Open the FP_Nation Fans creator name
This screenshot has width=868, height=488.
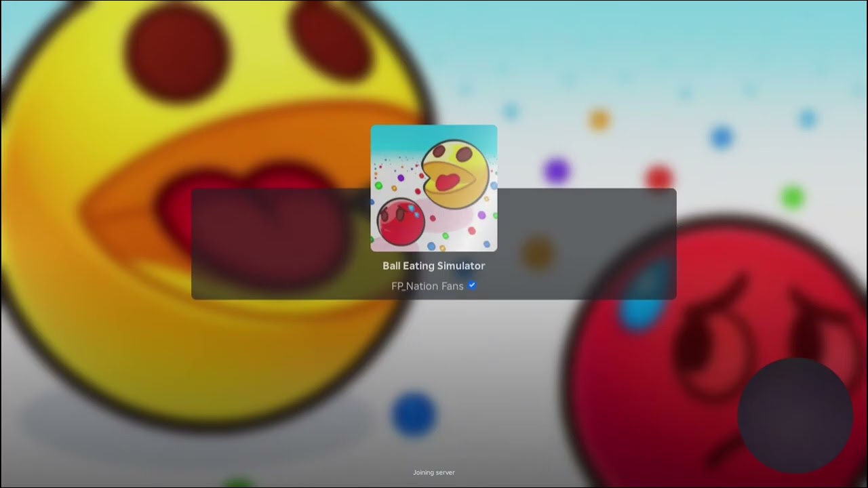(427, 286)
